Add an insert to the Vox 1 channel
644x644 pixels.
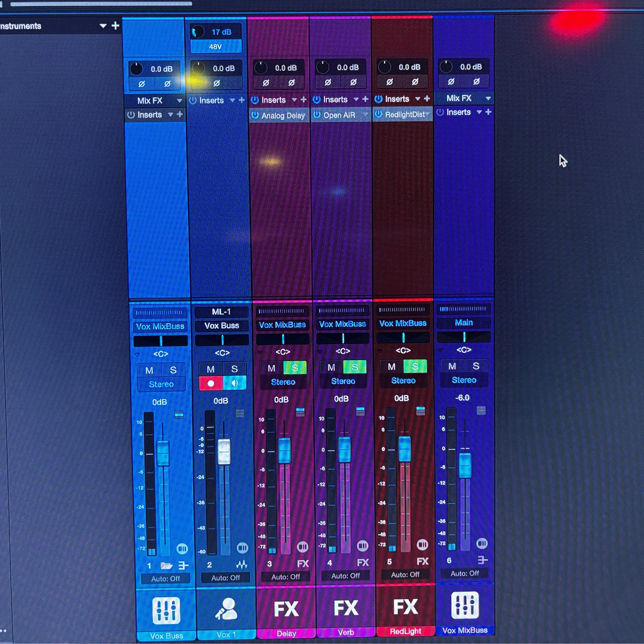(x=242, y=100)
